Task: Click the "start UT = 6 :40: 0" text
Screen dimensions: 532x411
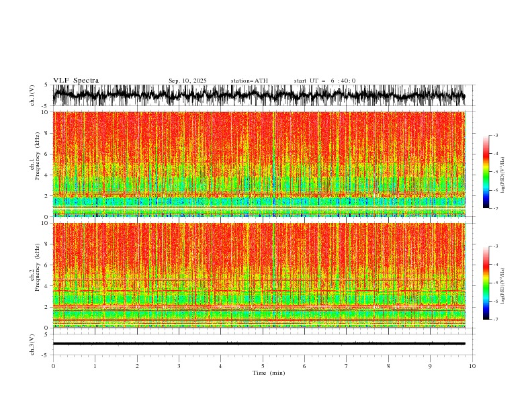Action: (324, 81)
